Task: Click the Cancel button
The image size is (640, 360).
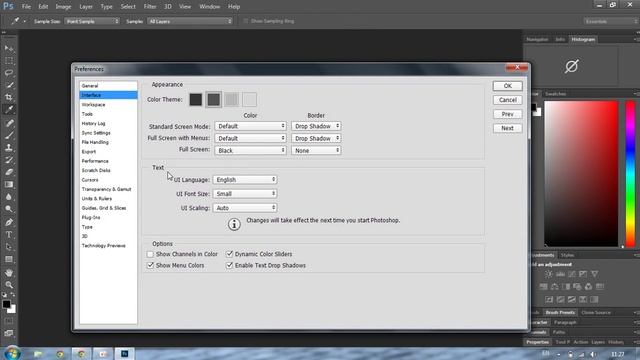Action: [x=507, y=100]
